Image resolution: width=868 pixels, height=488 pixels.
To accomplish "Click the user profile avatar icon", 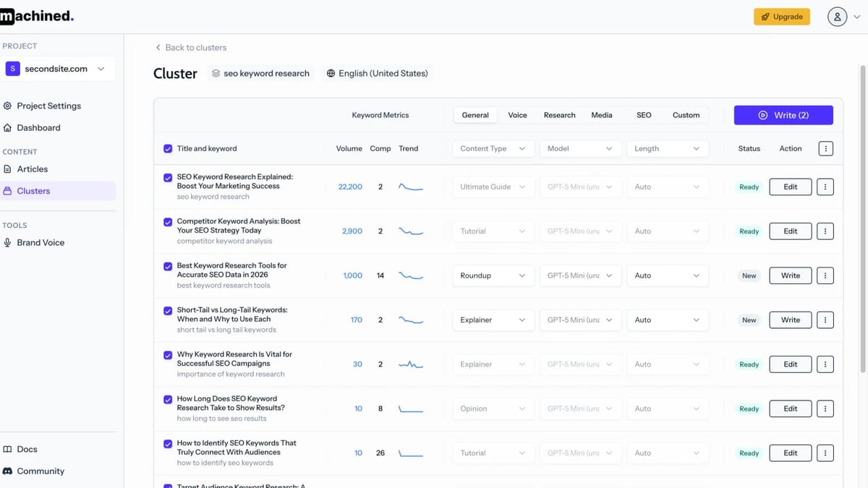I will coord(837,17).
